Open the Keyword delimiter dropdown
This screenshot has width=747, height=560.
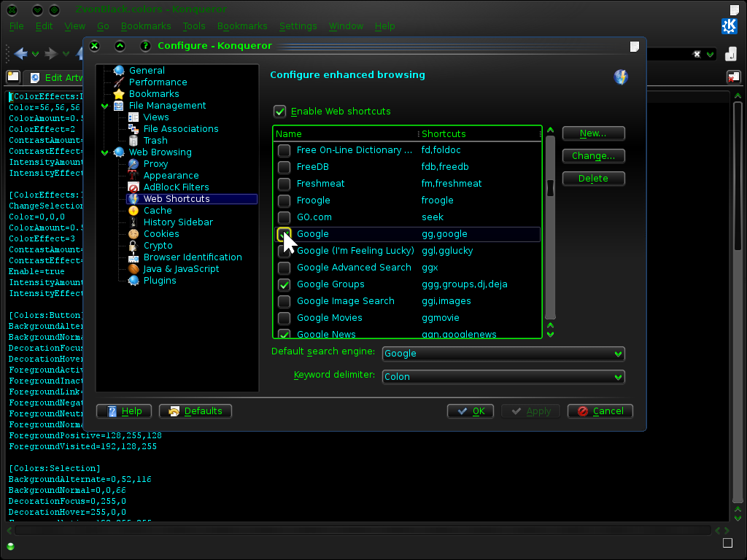tap(503, 377)
